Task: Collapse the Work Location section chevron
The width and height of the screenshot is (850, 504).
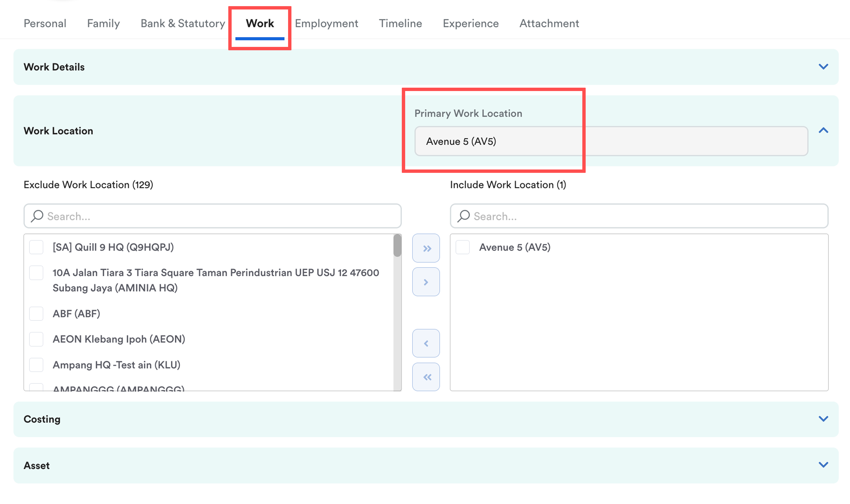Action: point(823,130)
